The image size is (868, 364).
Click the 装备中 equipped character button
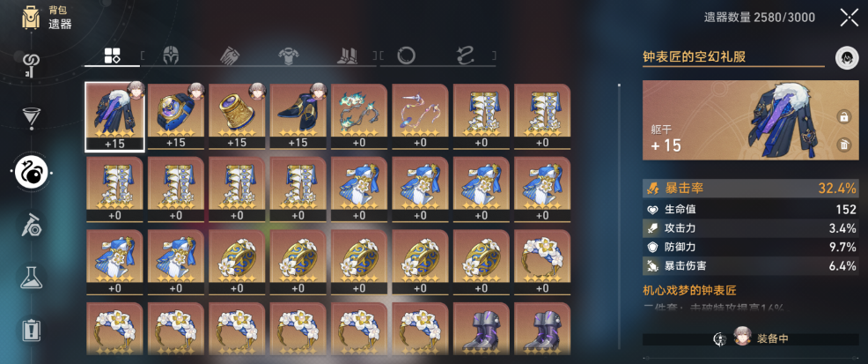751,339
